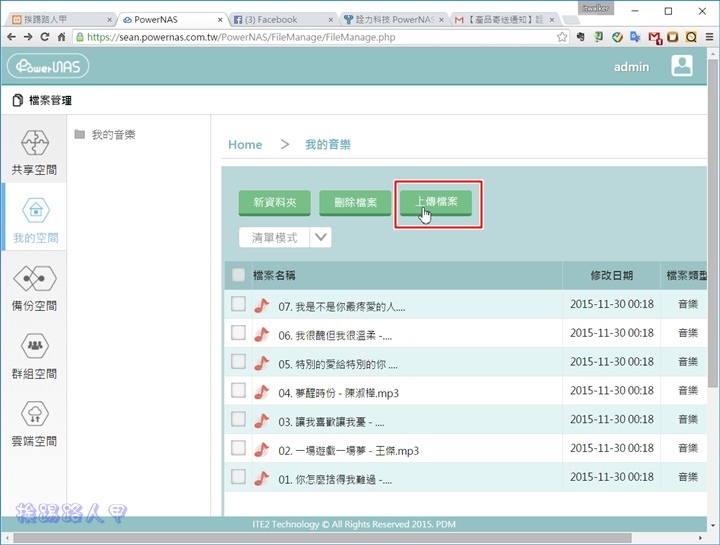Image resolution: width=720 pixels, height=545 pixels.
Task: Select 我的音樂 folder in the tree panel
Action: [x=112, y=134]
